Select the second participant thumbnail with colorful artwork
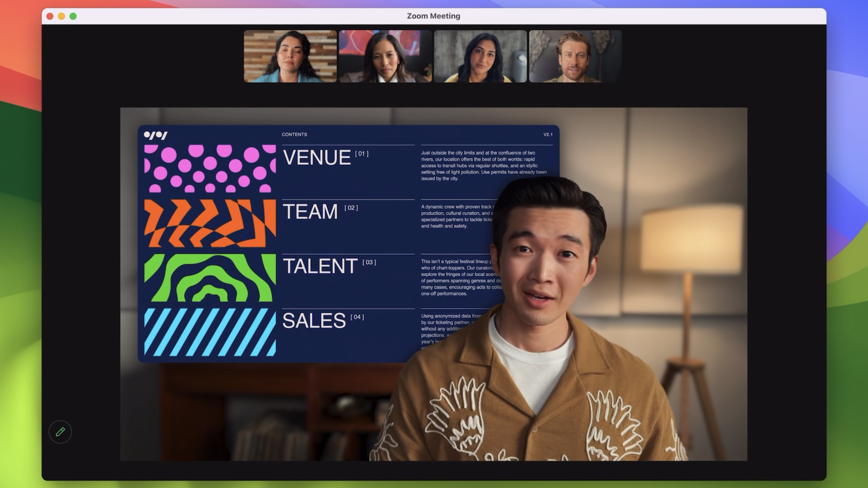Viewport: 868px width, 488px height. pyautogui.click(x=385, y=56)
